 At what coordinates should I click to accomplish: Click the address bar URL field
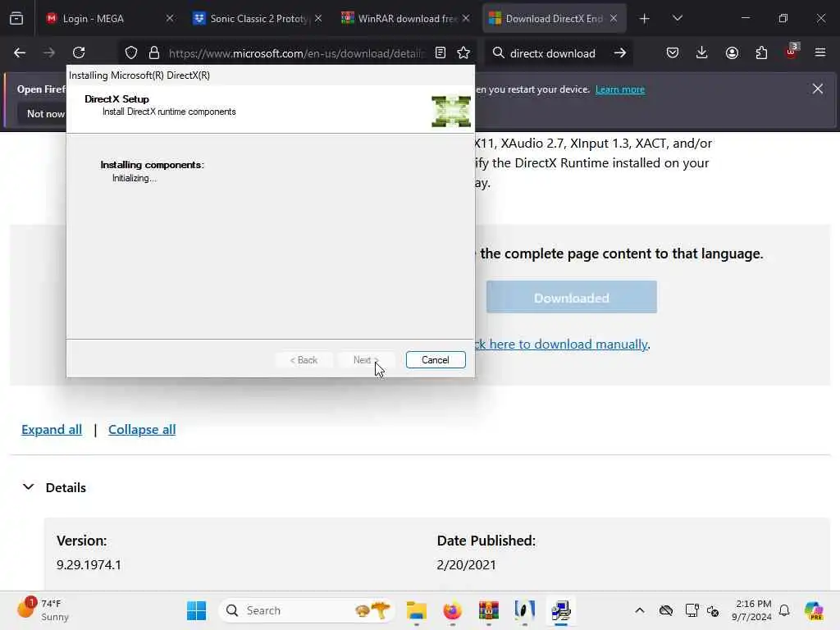click(x=295, y=53)
